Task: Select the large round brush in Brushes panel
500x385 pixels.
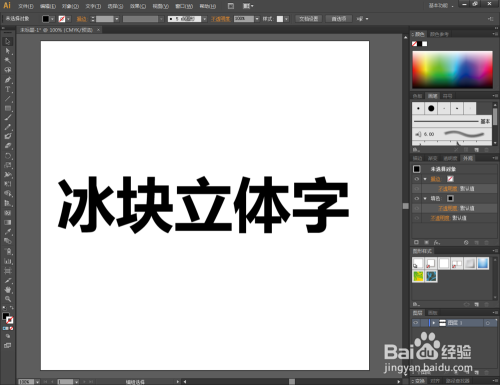Action: 431,108
